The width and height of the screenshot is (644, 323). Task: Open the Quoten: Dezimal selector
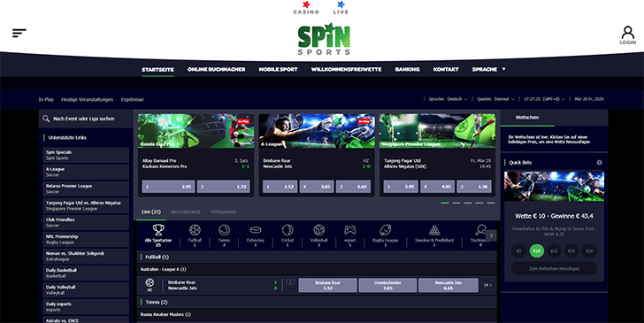(495, 99)
